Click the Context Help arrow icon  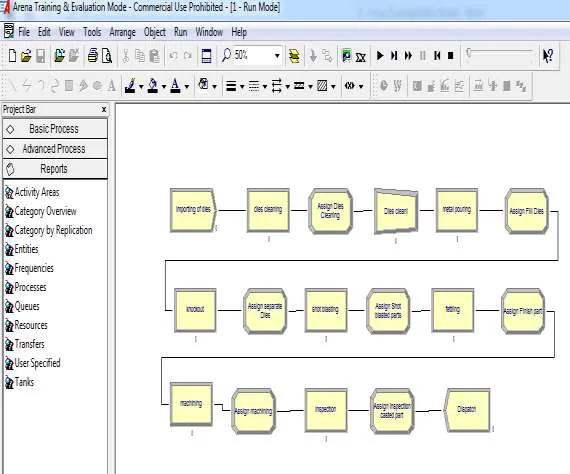pyautogui.click(x=548, y=56)
